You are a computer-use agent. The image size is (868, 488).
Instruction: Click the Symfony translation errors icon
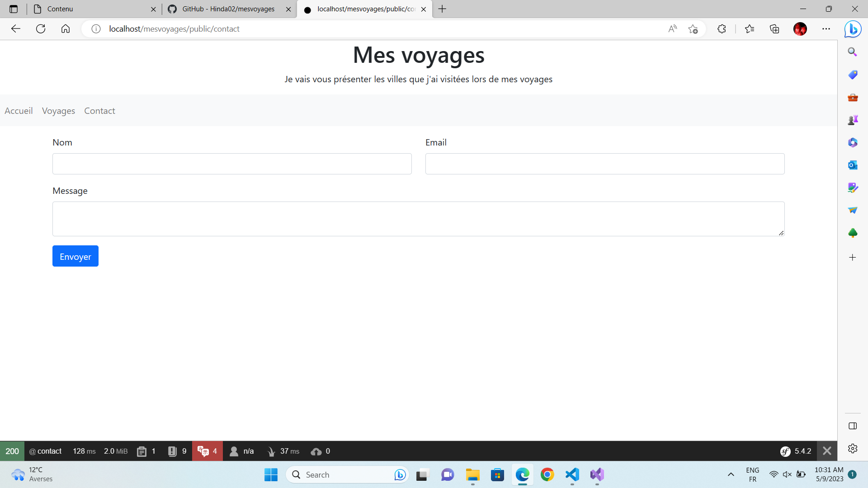pos(203,451)
